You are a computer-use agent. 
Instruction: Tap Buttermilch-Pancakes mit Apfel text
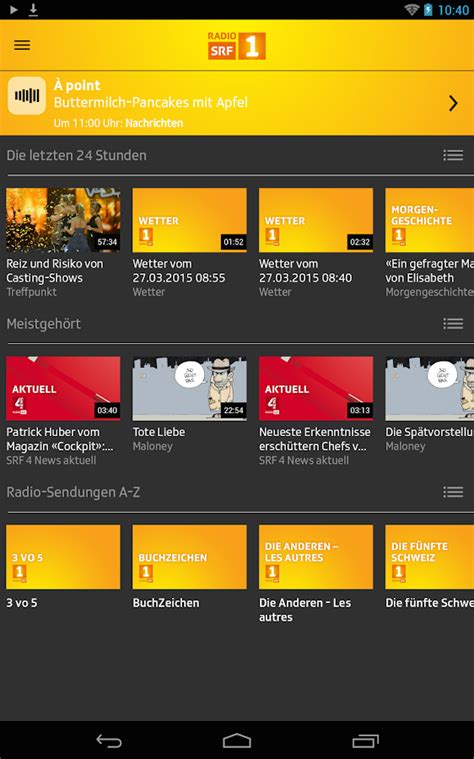(151, 103)
